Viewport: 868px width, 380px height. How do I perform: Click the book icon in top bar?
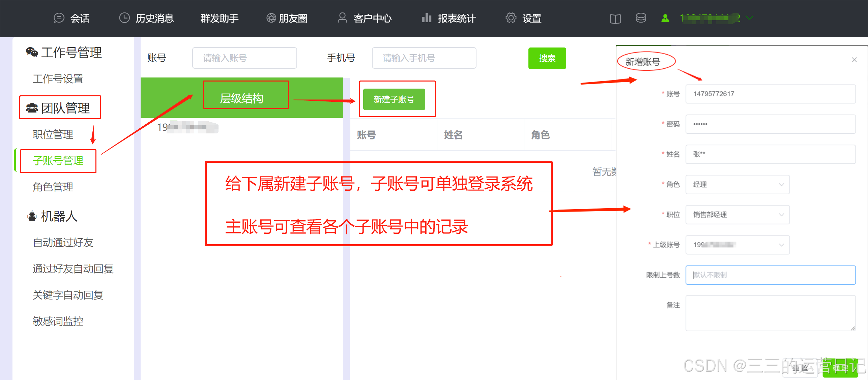click(615, 19)
